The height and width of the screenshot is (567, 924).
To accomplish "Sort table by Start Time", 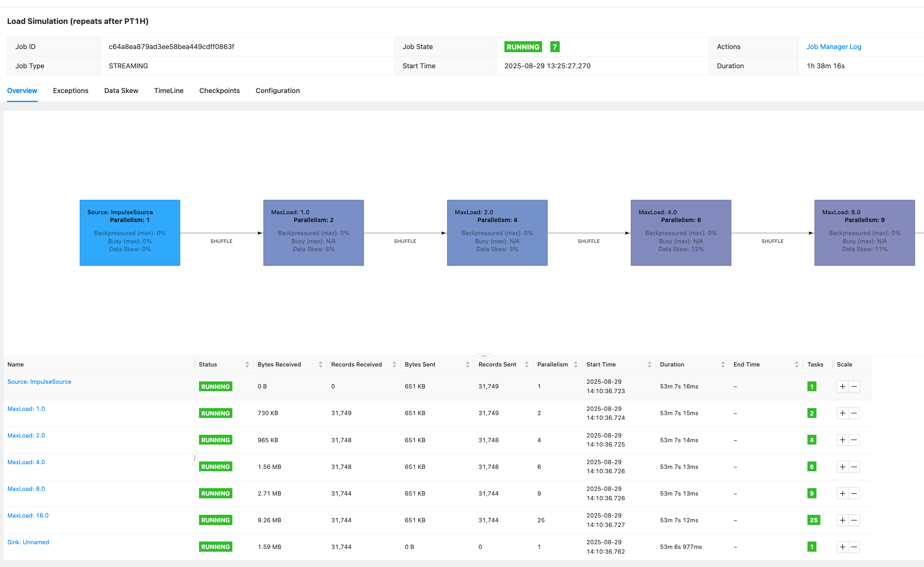I will coord(649,365).
